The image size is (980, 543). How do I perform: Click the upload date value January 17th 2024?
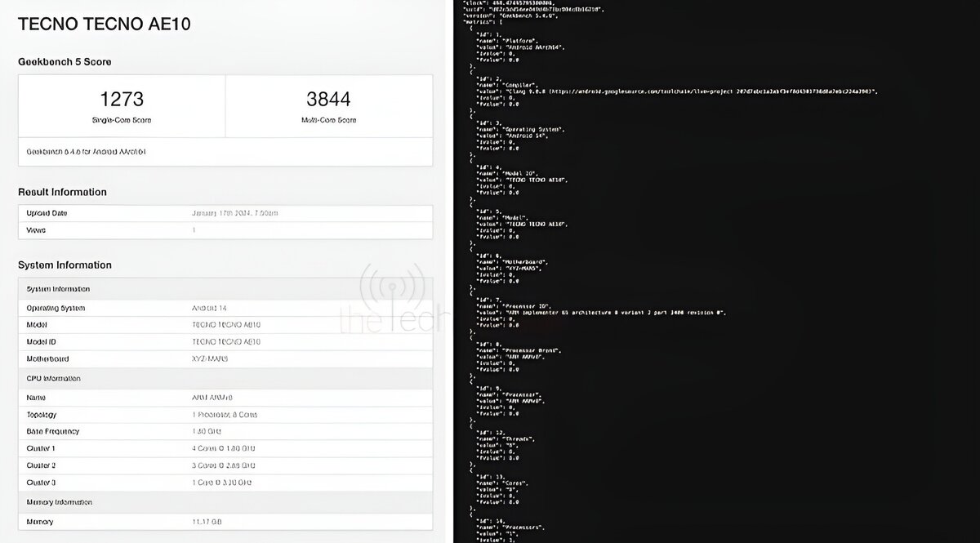pos(234,213)
